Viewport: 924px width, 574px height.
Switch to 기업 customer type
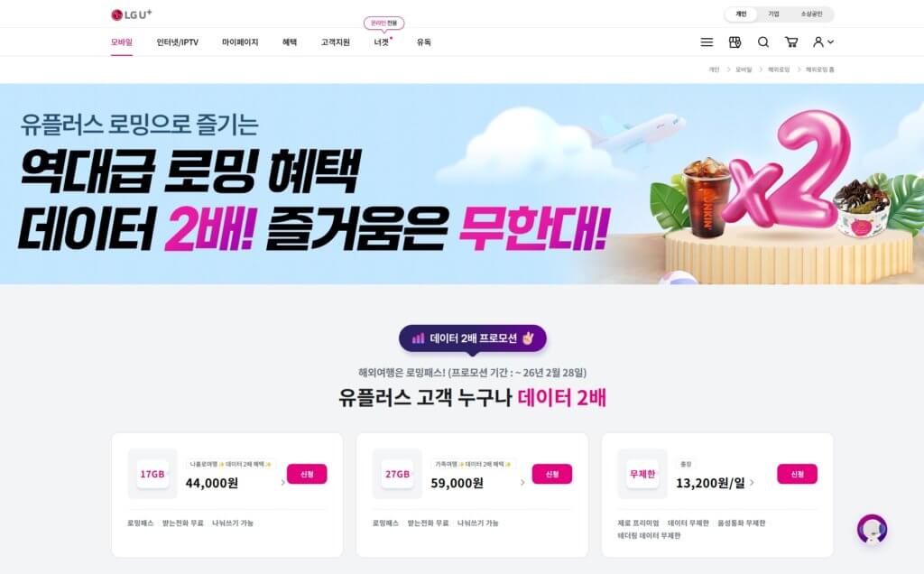(x=773, y=14)
